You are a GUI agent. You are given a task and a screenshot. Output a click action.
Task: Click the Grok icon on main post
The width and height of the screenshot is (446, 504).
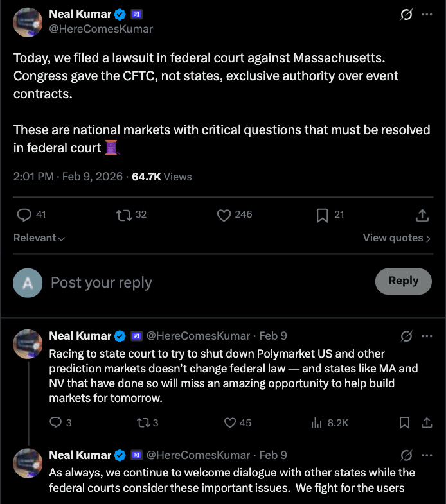[x=406, y=14]
